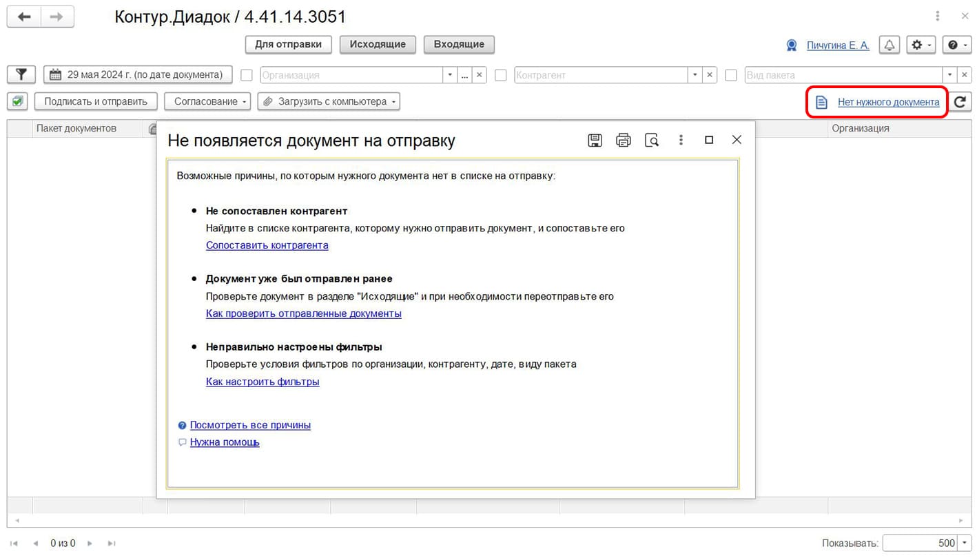
Task: Enable the Контрагент filter checkbox
Action: (x=501, y=75)
